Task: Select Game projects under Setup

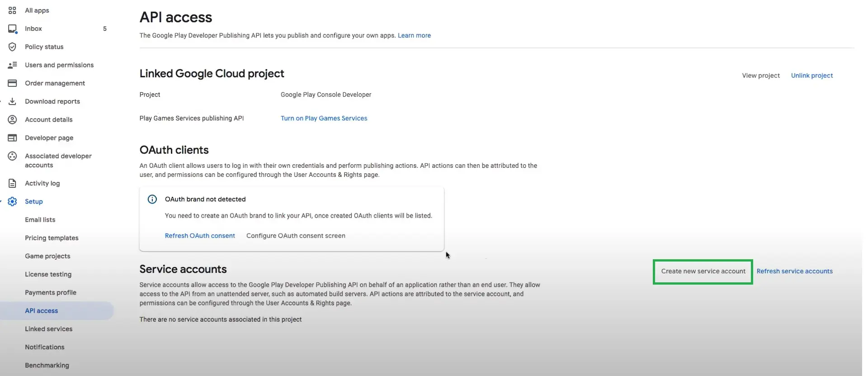Action: tap(47, 256)
